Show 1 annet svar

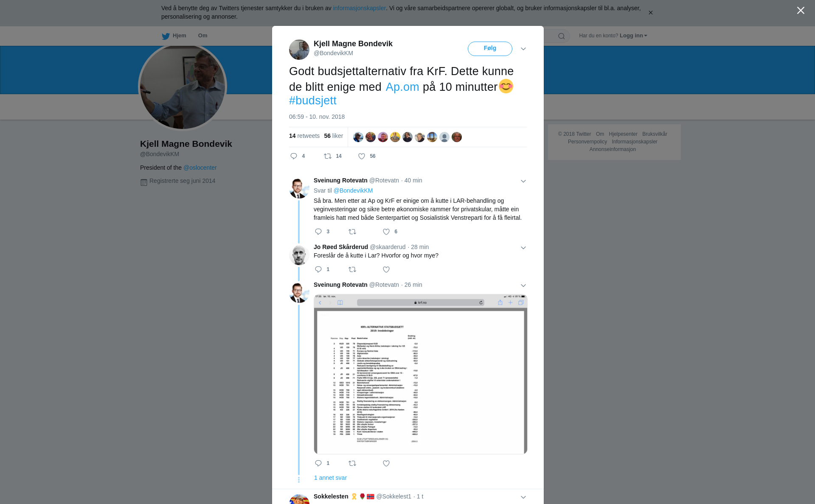coord(330,478)
